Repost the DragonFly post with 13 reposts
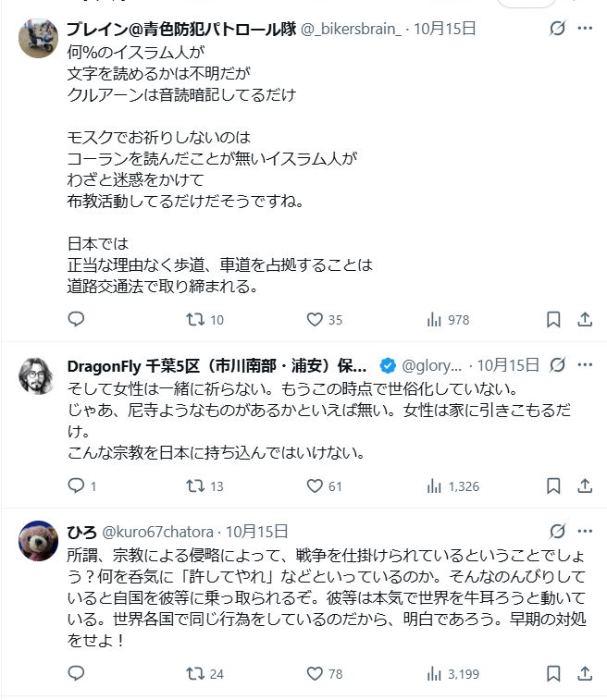 195,485
